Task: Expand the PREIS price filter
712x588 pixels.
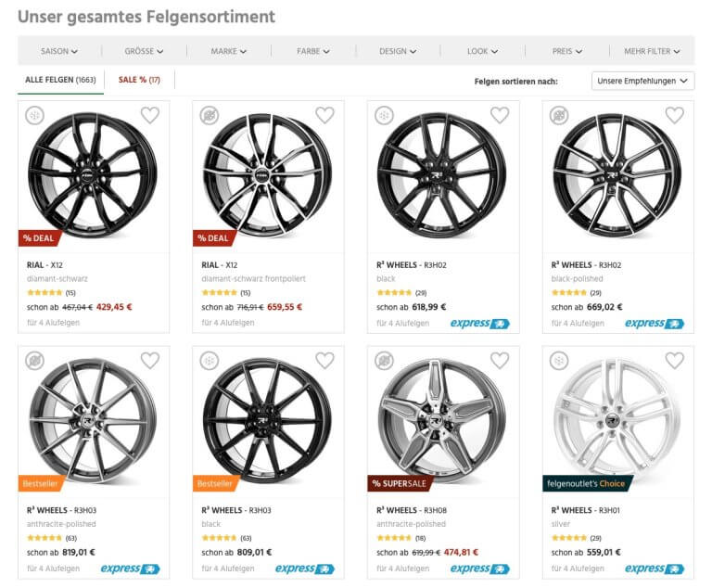Action: [x=566, y=51]
